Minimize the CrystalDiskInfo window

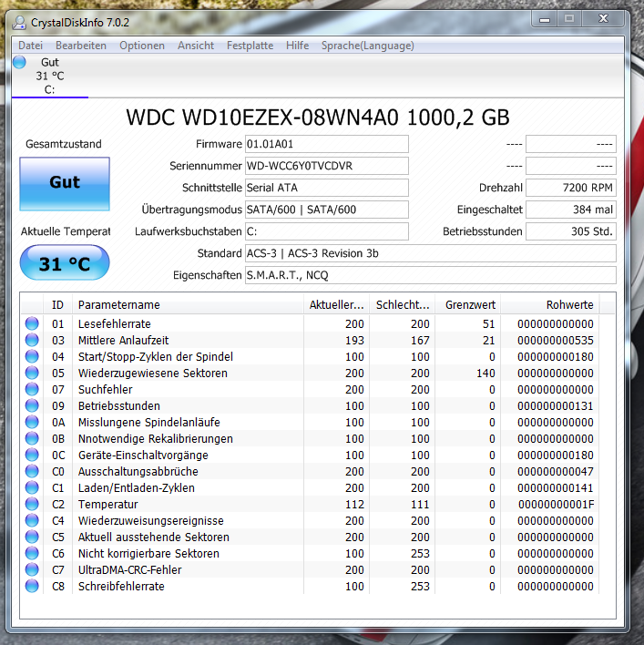click(x=545, y=19)
